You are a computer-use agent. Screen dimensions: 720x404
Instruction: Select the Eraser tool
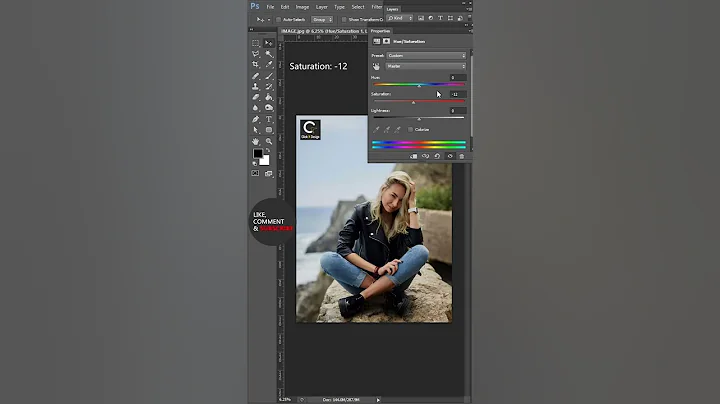point(255,97)
